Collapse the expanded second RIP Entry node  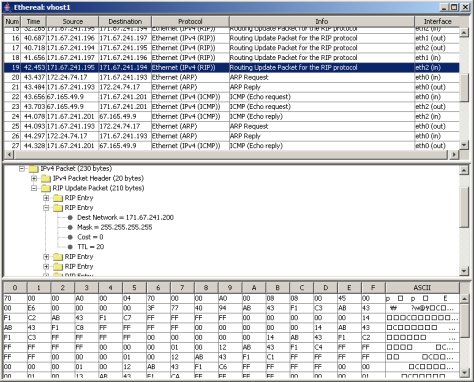[x=46, y=208]
